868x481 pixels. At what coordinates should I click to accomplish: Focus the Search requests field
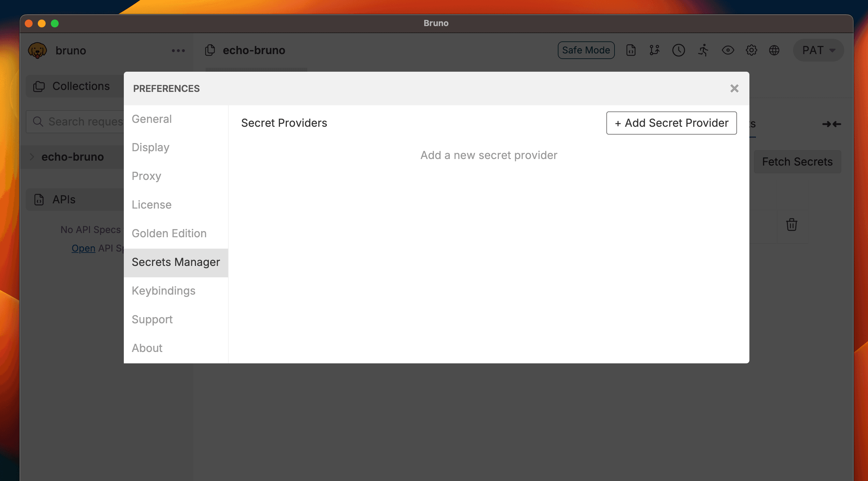click(76, 121)
